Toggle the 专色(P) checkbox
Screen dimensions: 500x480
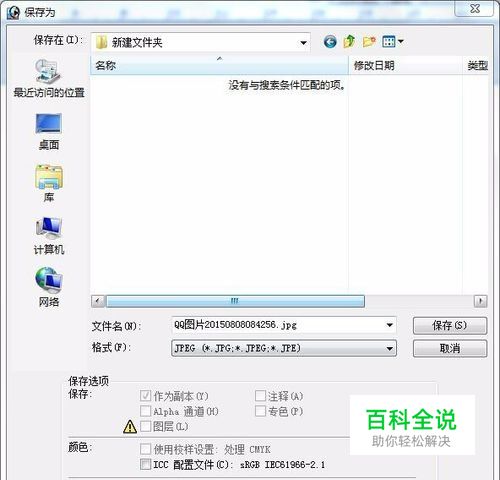point(260,411)
